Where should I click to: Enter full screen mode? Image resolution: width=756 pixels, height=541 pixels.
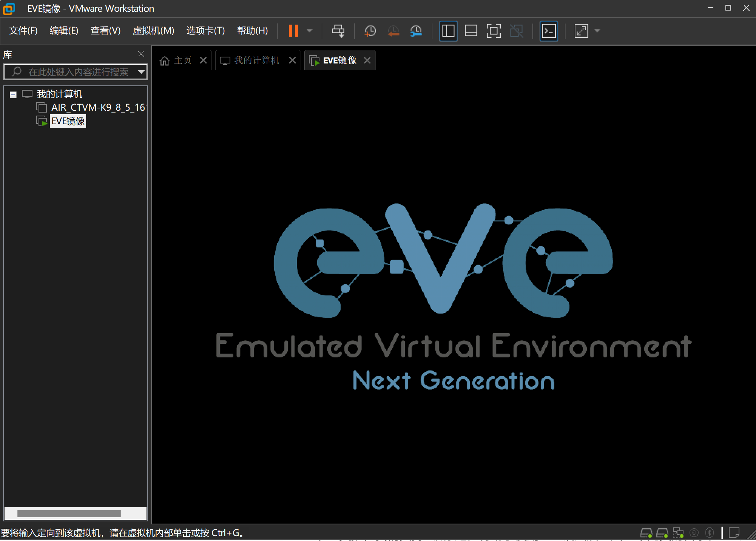click(494, 31)
